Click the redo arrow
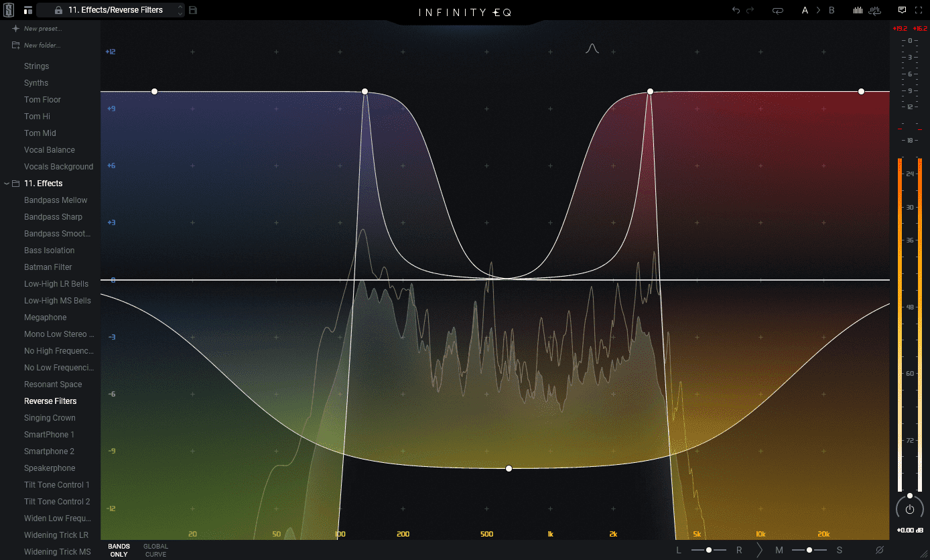 pos(750,10)
